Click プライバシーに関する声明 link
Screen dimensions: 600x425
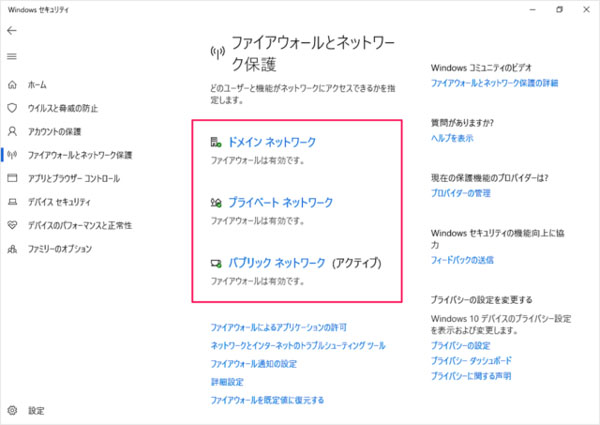click(x=471, y=376)
